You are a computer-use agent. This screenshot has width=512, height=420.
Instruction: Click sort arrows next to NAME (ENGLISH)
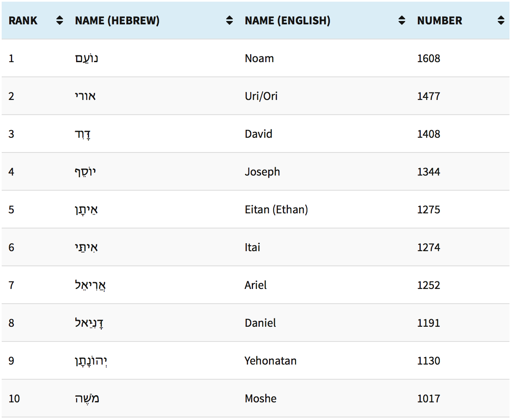click(x=402, y=20)
